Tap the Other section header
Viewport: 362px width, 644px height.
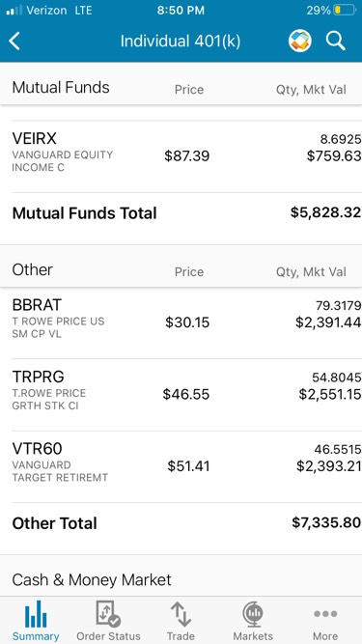coord(181,270)
